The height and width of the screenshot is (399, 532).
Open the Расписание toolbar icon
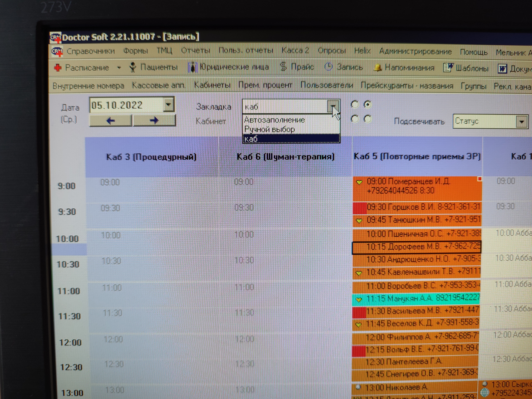pos(58,68)
